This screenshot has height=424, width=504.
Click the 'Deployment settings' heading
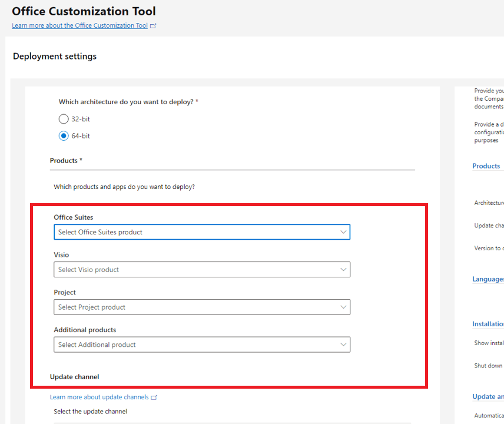click(55, 57)
